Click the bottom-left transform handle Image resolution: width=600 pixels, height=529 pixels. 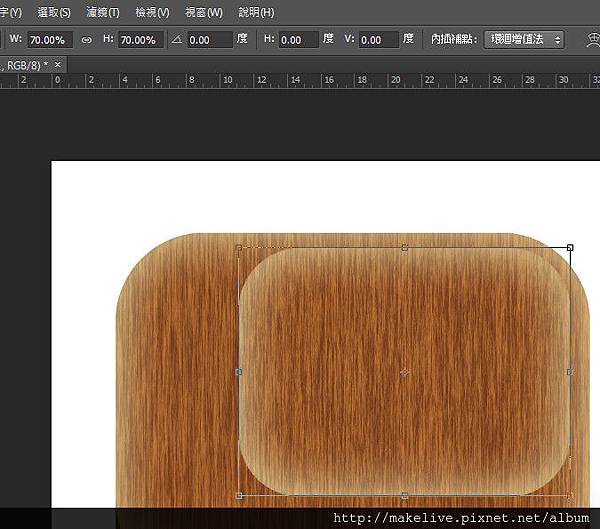pos(239,495)
